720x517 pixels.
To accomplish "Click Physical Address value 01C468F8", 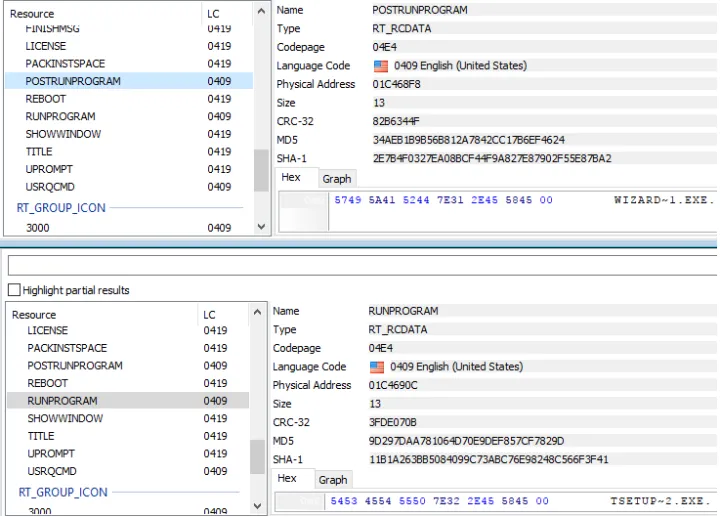I will 396,84.
